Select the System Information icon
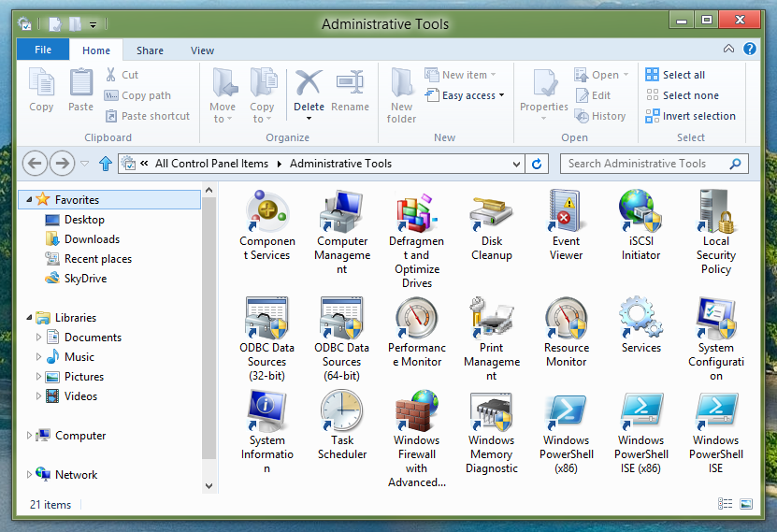 [x=267, y=431]
